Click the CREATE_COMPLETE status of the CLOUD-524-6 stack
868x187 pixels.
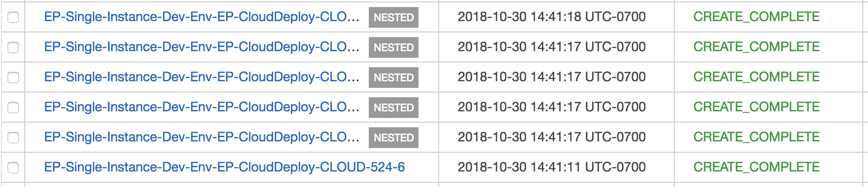coord(756,167)
